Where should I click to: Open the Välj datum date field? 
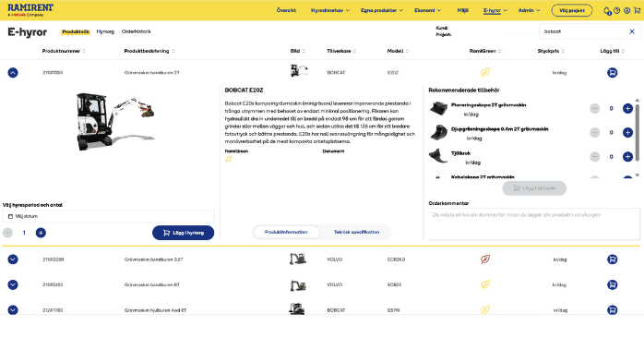click(109, 216)
